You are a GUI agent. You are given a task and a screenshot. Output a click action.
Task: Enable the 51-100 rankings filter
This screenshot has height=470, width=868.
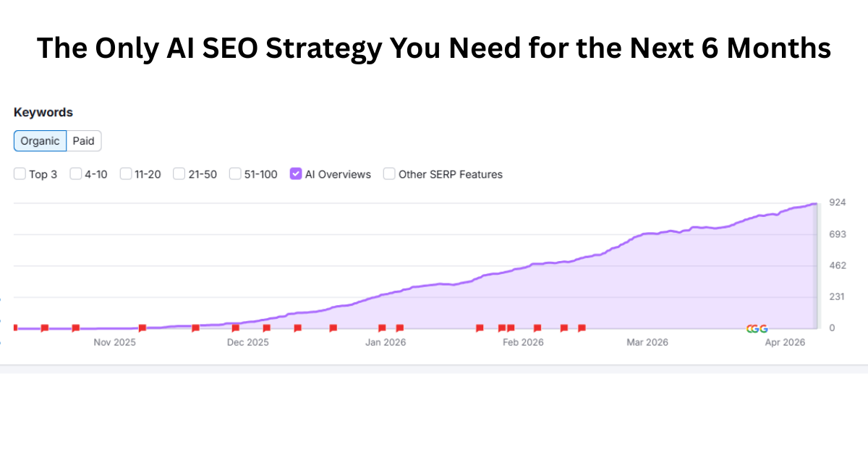pyautogui.click(x=235, y=174)
